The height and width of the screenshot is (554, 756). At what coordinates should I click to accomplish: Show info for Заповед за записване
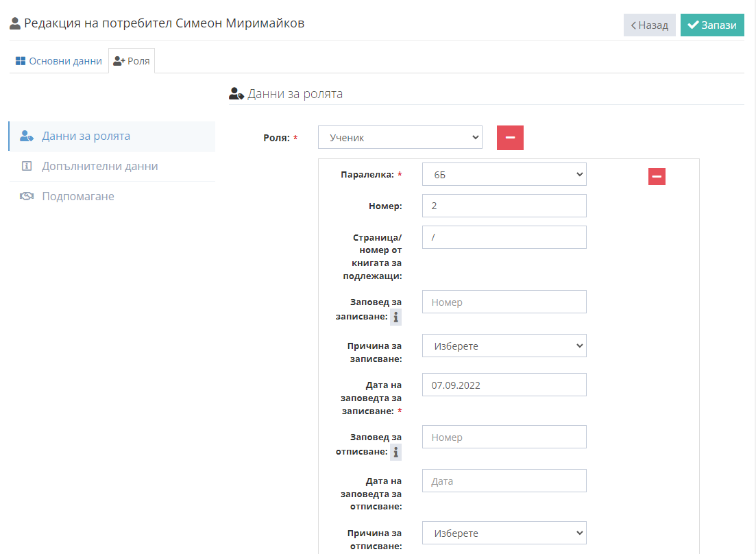point(396,317)
